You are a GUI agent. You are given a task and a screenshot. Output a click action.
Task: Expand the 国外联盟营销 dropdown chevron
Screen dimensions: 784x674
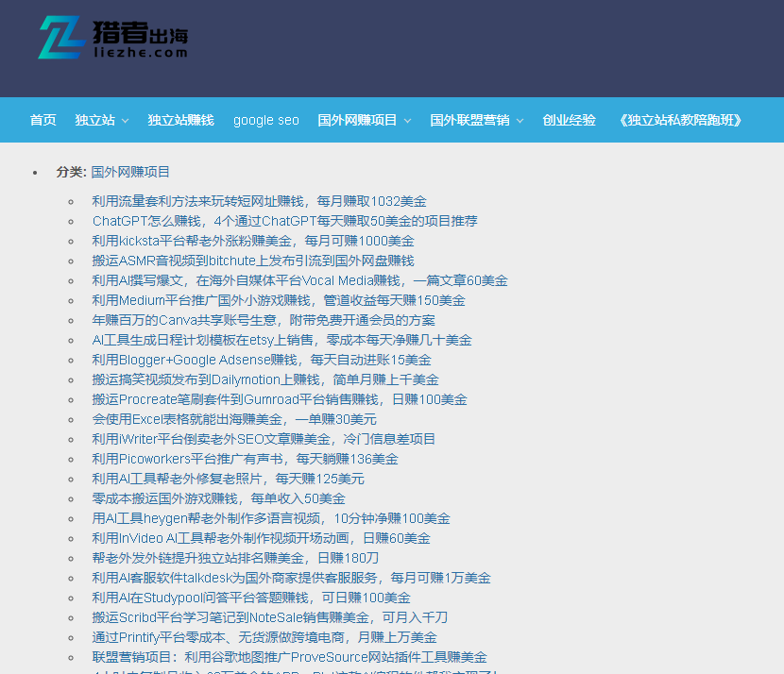pyautogui.click(x=520, y=121)
